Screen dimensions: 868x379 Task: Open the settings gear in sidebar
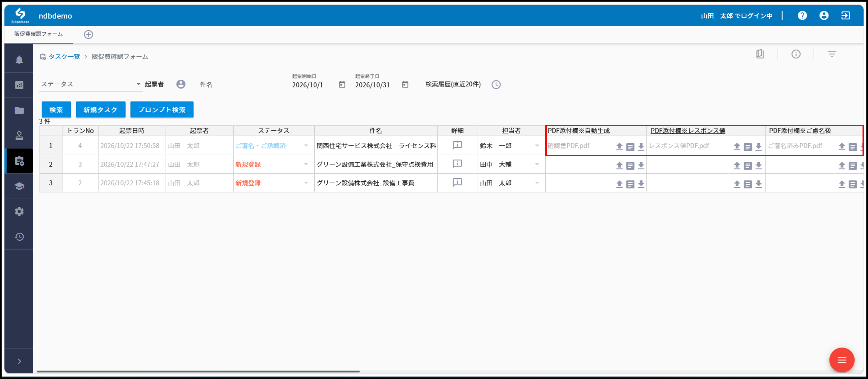pyautogui.click(x=19, y=211)
